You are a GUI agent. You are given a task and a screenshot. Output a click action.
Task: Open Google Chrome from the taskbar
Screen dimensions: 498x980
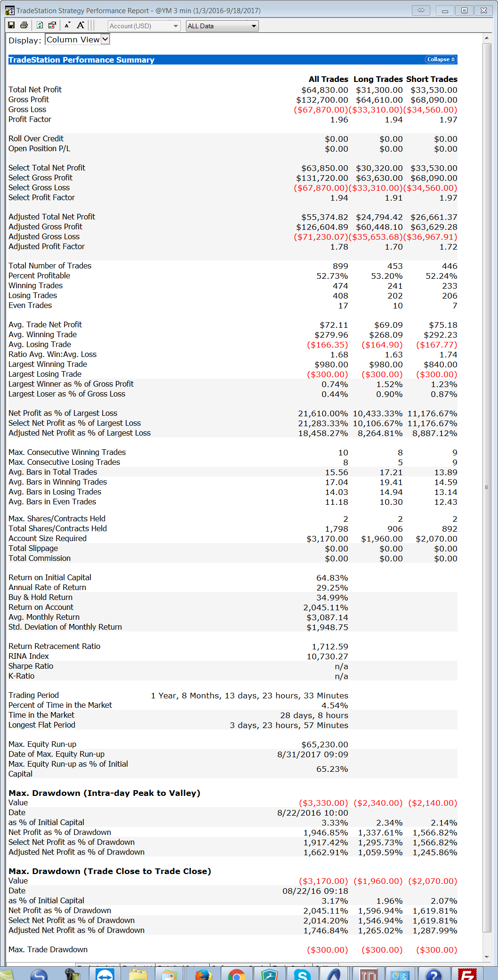(x=236, y=974)
